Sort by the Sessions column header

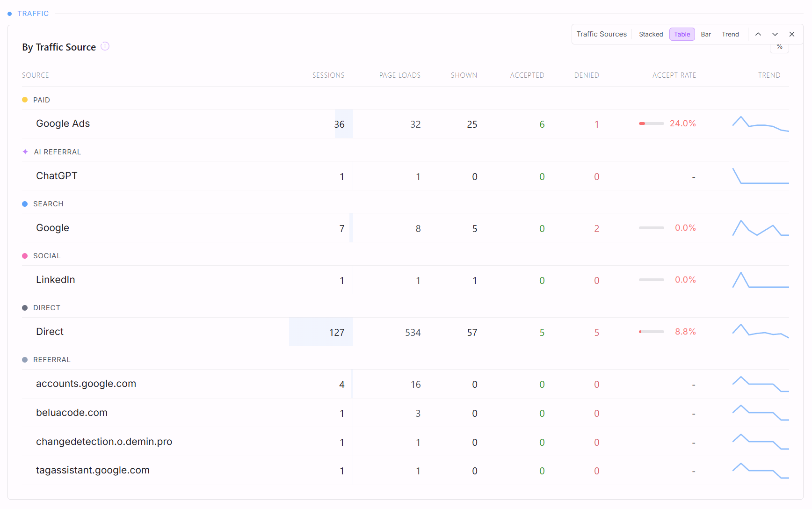[328, 75]
